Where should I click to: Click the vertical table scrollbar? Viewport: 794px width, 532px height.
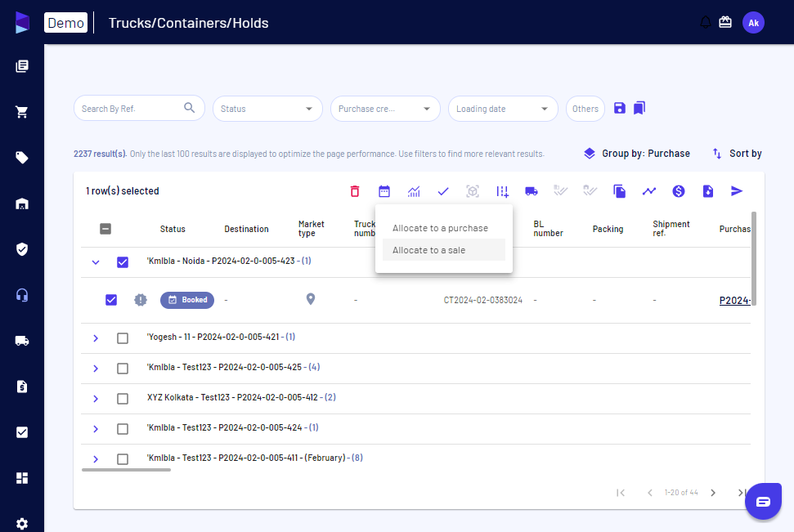tap(753, 259)
